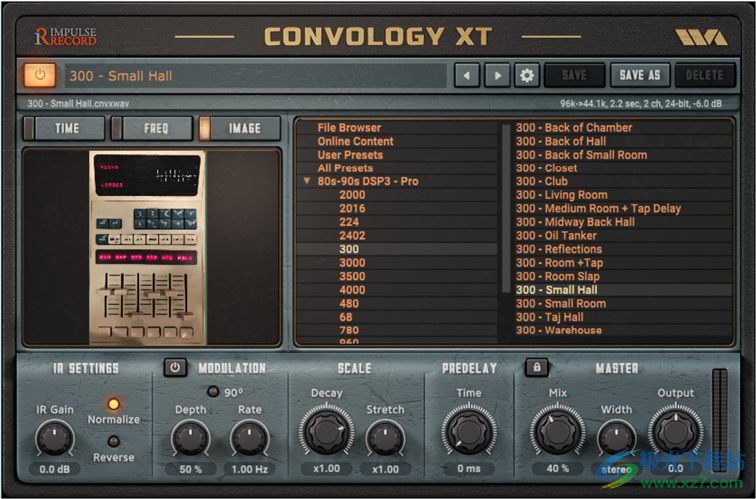756x499 pixels.
Task: Load 300 - Small Room preset
Action: click(561, 303)
